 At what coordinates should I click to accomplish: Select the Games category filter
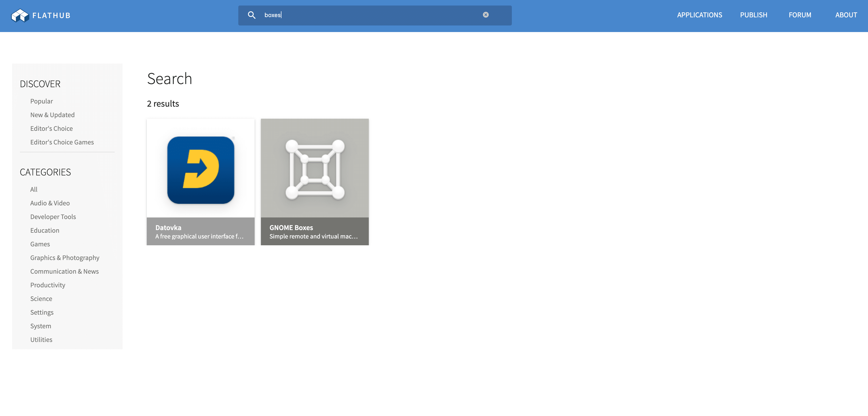(40, 244)
